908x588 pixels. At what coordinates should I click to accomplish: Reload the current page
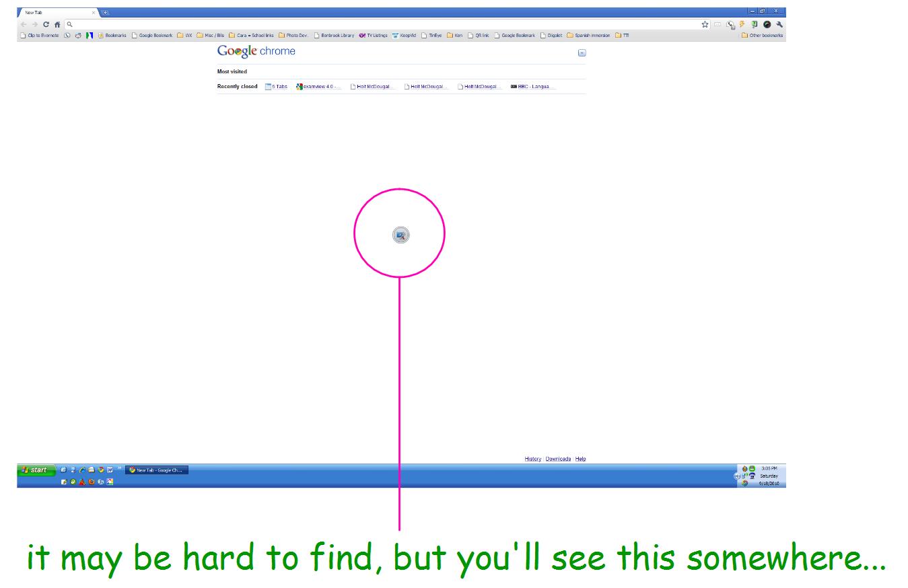pos(46,25)
